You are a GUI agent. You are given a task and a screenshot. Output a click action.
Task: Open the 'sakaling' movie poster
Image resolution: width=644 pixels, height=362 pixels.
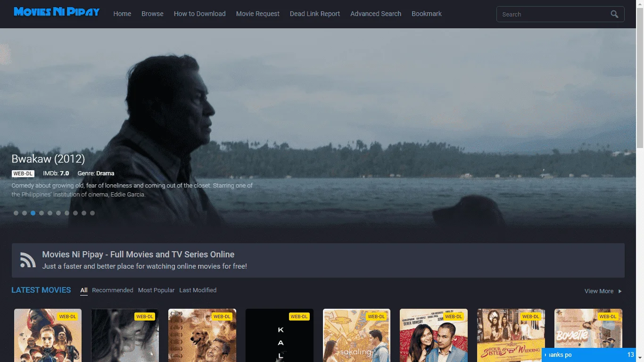coord(356,335)
